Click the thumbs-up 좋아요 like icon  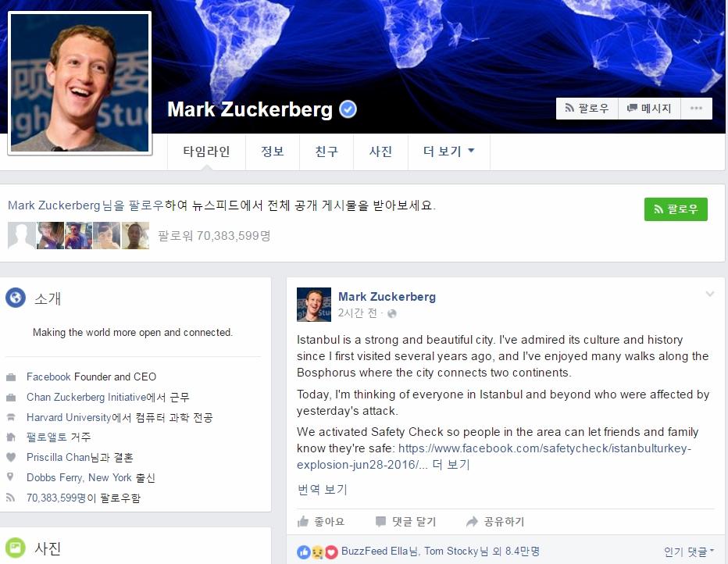click(303, 521)
